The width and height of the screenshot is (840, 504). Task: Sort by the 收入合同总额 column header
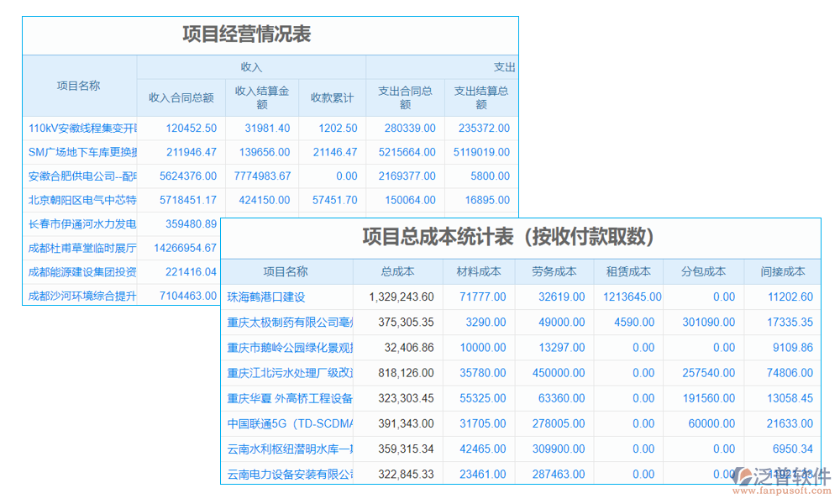pos(179,97)
